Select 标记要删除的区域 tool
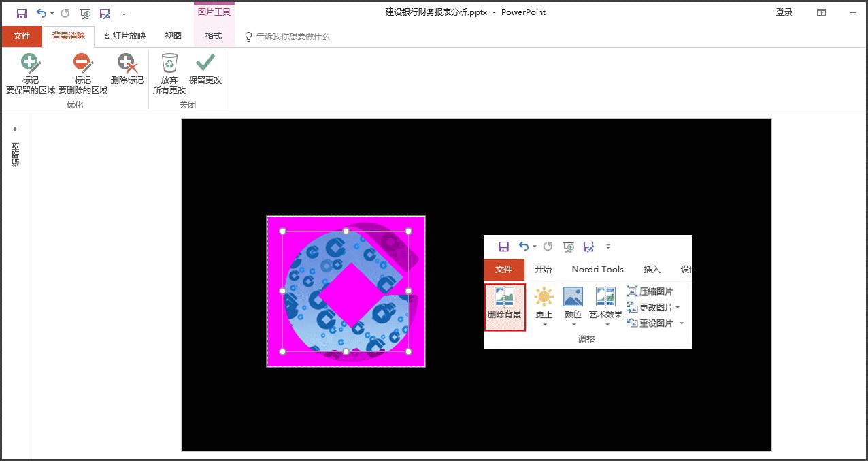The image size is (868, 461). point(83,74)
